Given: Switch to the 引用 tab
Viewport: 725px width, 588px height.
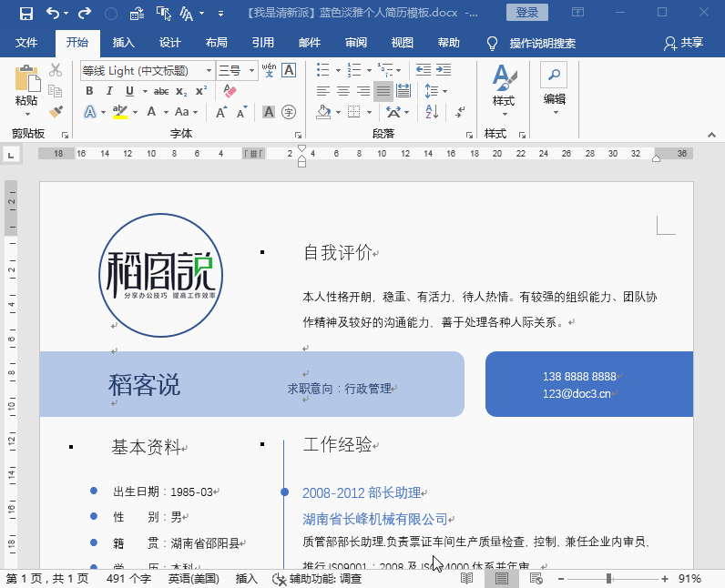Looking at the screenshot, I should 263,43.
